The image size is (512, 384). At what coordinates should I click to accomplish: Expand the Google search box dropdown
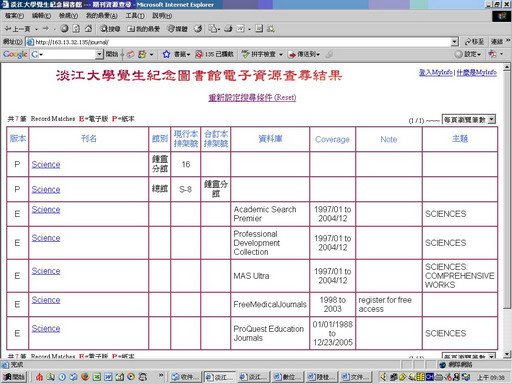tap(99, 54)
